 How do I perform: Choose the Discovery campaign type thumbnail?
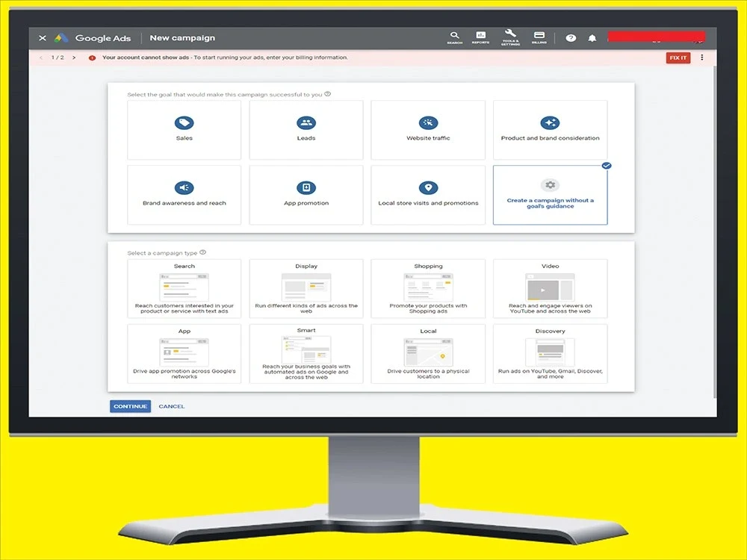(550, 352)
